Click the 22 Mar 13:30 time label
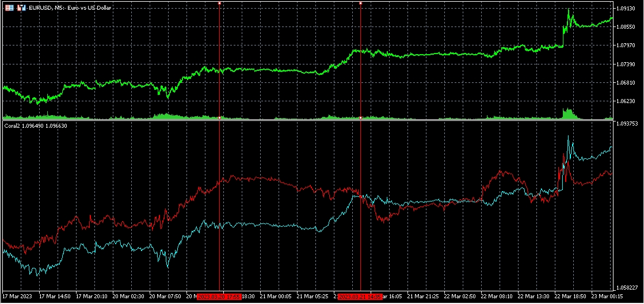The width and height of the screenshot is (644, 304). [533, 296]
